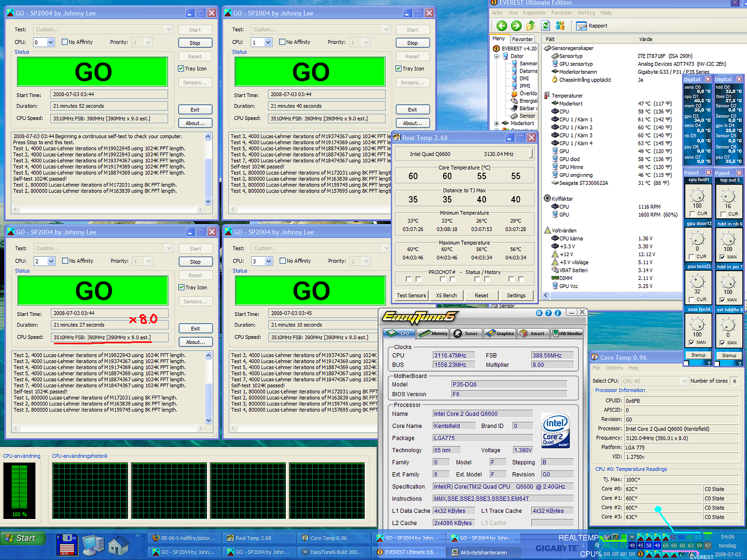Toggle CUR checkbox under cpu fan01 knob

click(x=692, y=214)
